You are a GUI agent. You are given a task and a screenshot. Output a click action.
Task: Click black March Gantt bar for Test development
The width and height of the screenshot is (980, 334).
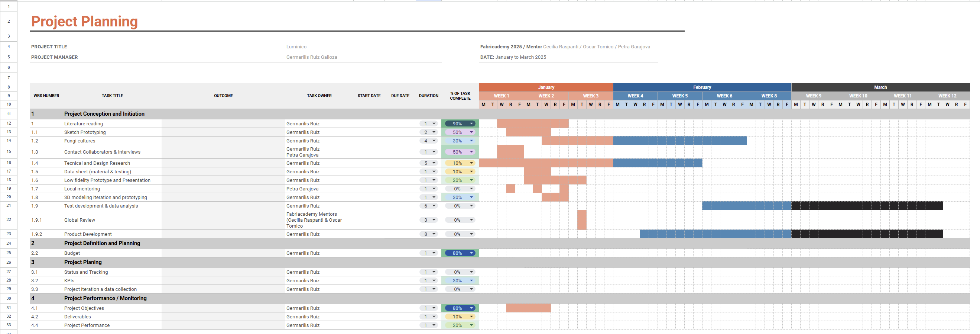coord(867,206)
